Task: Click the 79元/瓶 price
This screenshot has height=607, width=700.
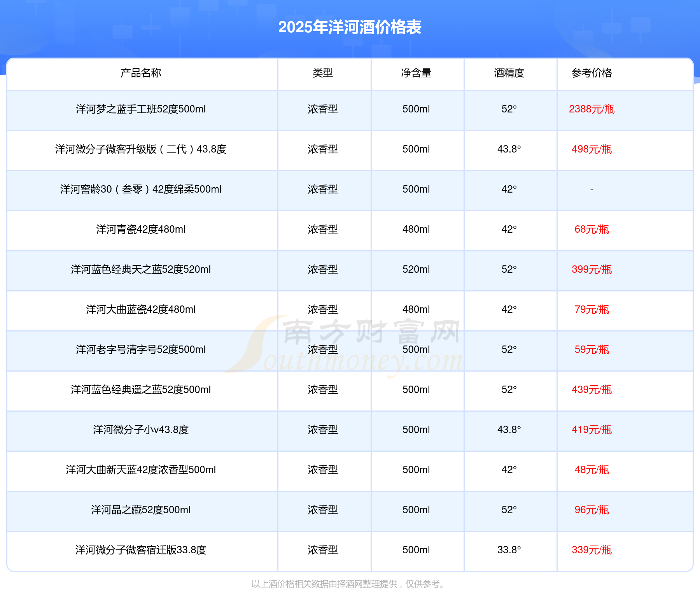Action: 592,310
